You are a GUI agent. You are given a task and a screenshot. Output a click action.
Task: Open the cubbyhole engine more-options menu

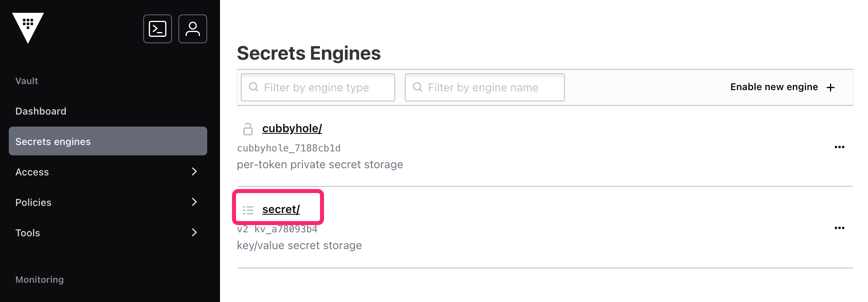click(x=839, y=147)
